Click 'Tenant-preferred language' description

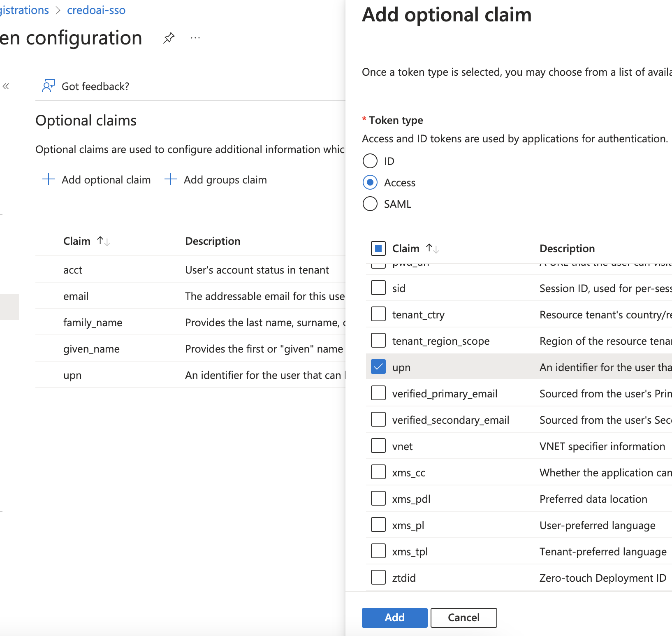point(603,552)
